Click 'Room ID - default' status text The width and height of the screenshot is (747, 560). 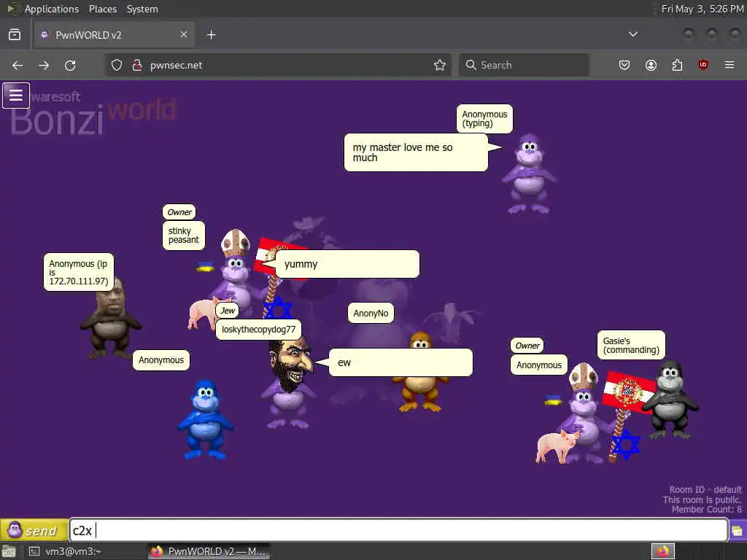(x=705, y=489)
